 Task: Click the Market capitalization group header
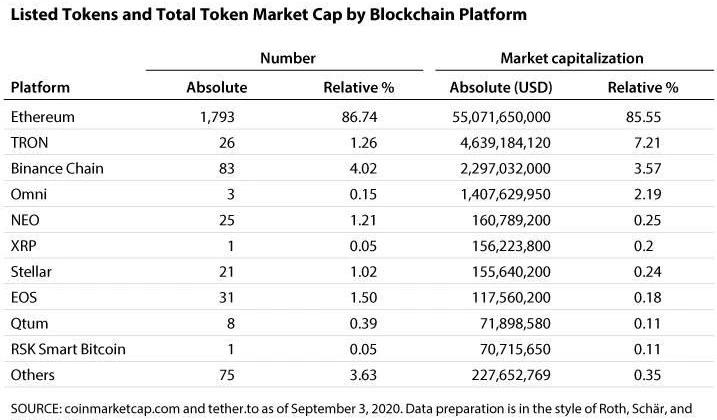click(x=572, y=58)
